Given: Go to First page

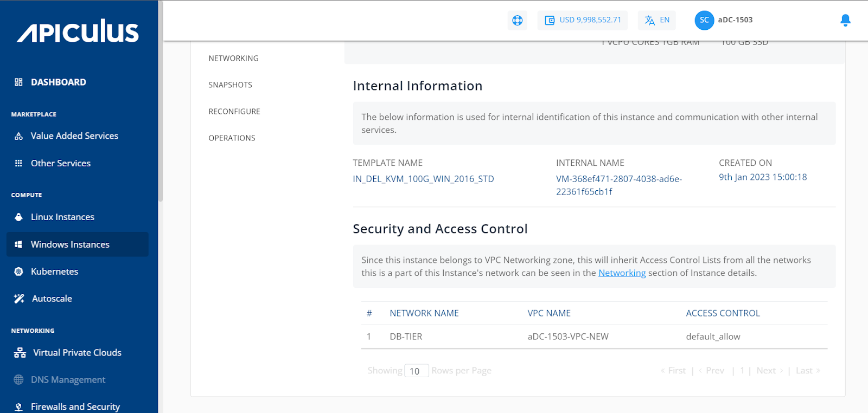Looking at the screenshot, I should pos(673,371).
